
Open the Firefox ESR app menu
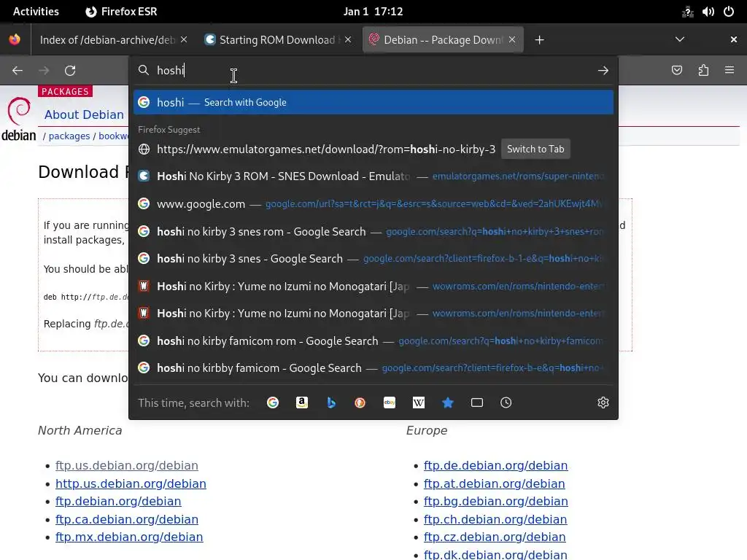pyautogui.click(x=122, y=12)
